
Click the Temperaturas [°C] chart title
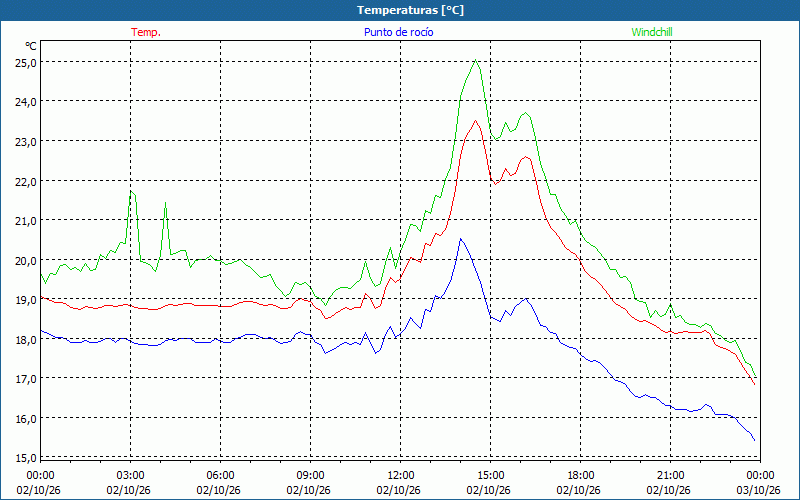point(410,10)
